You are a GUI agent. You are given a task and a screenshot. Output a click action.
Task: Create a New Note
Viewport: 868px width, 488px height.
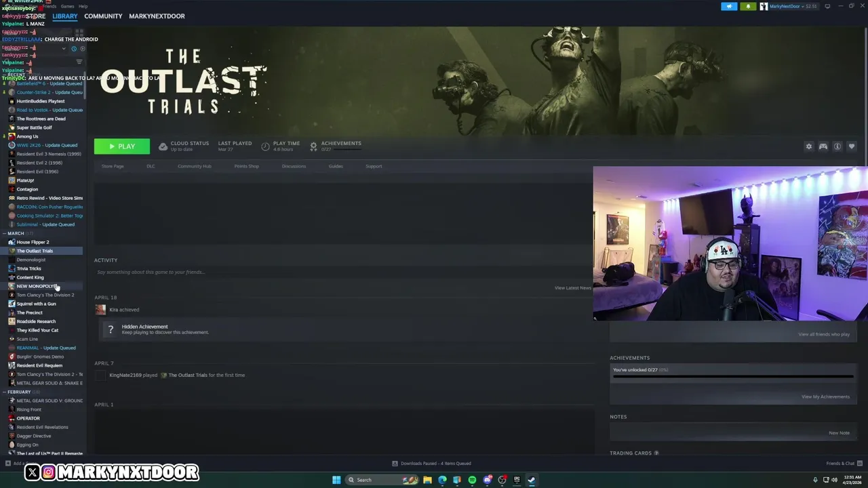pos(839,433)
